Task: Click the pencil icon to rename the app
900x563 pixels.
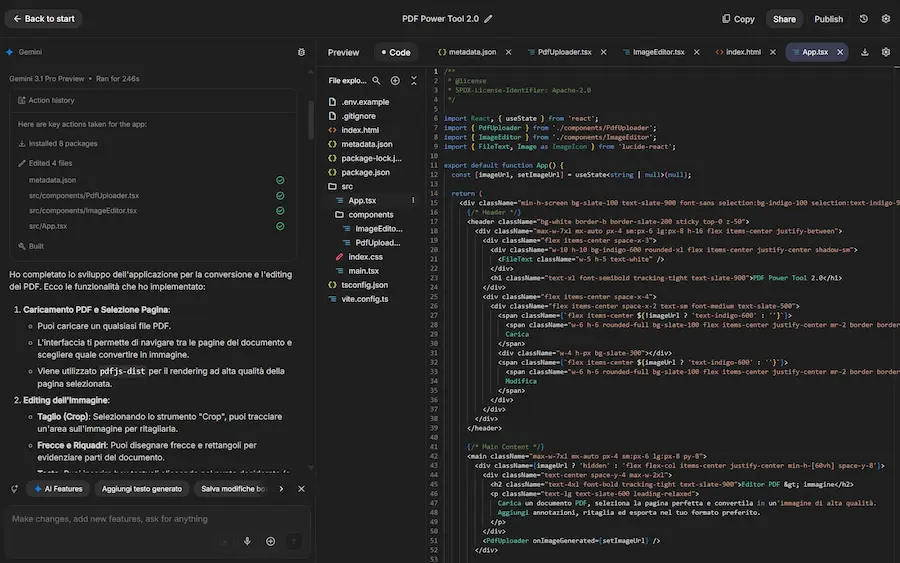Action: [x=490, y=19]
